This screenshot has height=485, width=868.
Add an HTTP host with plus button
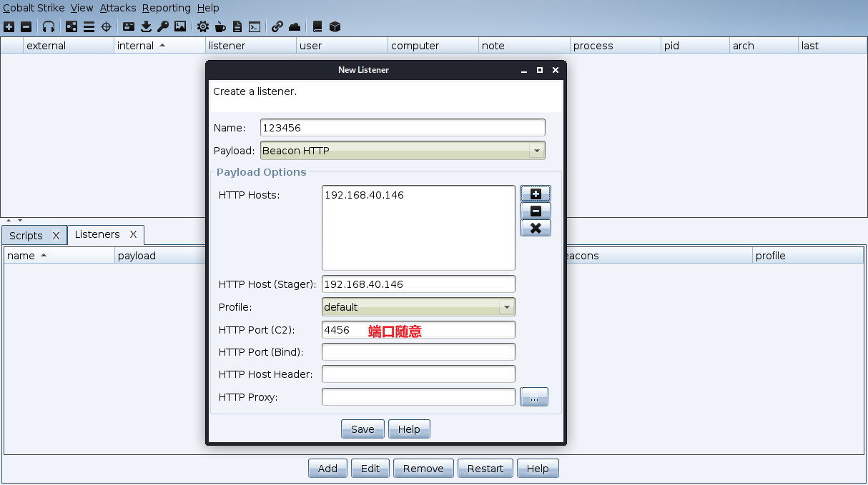(x=536, y=194)
